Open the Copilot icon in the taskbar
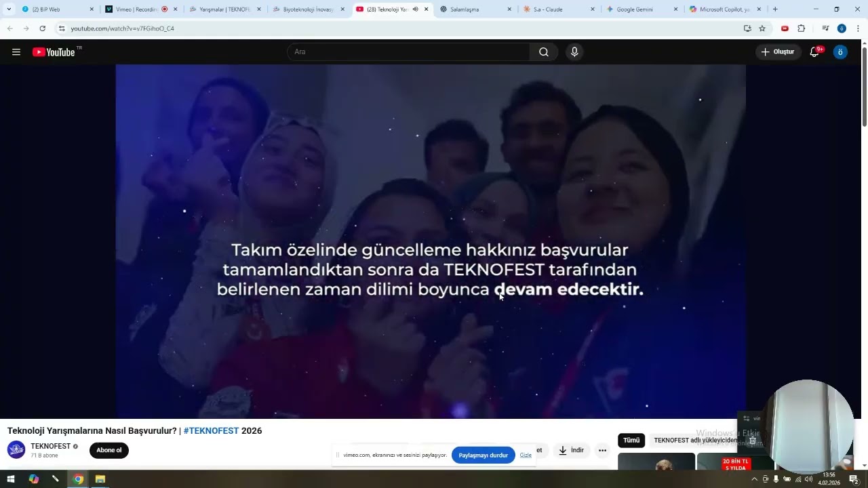868x488 pixels. 34,479
